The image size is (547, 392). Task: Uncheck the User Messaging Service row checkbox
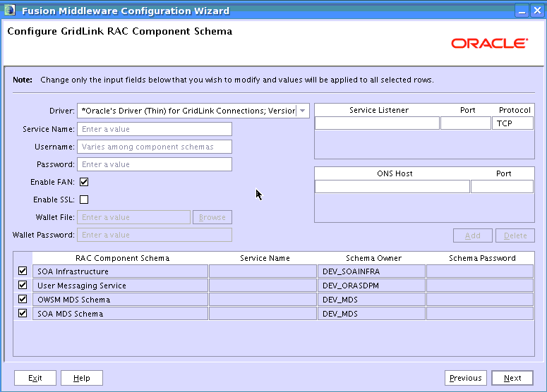(x=23, y=285)
